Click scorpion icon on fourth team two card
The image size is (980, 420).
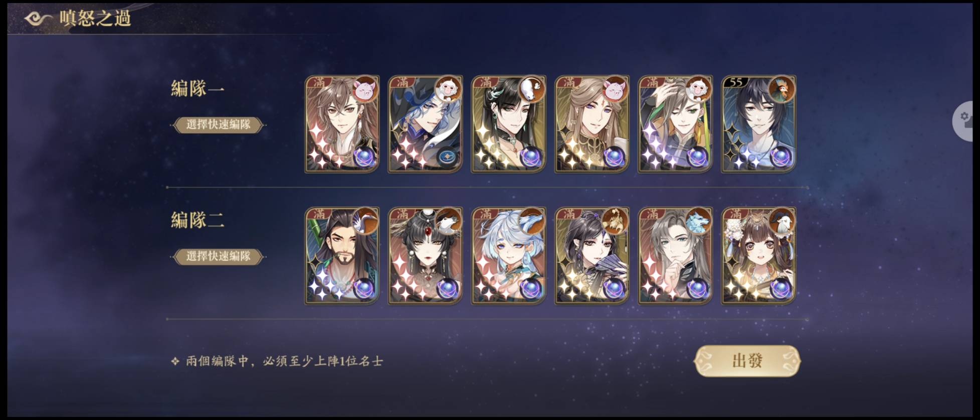[615, 221]
